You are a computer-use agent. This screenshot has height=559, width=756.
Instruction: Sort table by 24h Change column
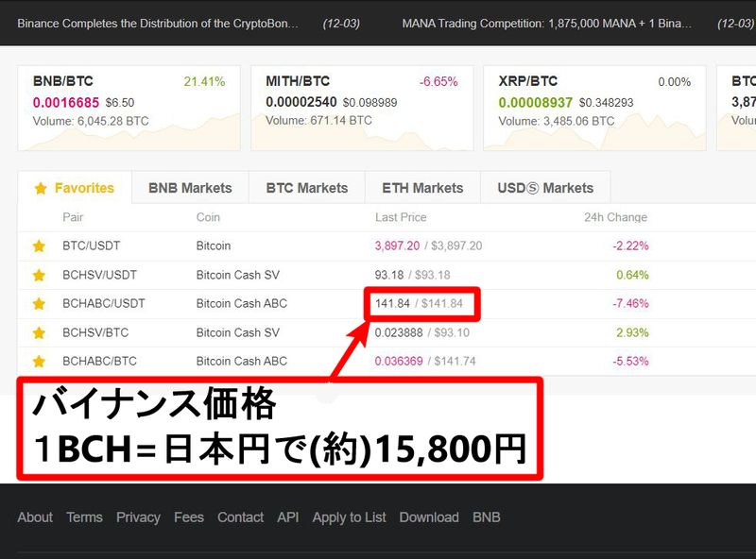[615, 217]
